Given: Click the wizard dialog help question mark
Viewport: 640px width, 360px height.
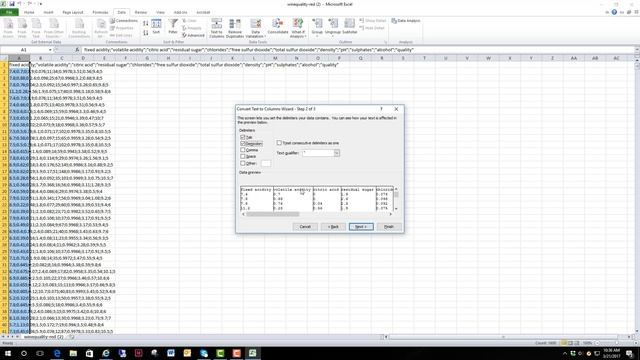Looking at the screenshot, I should [382, 109].
